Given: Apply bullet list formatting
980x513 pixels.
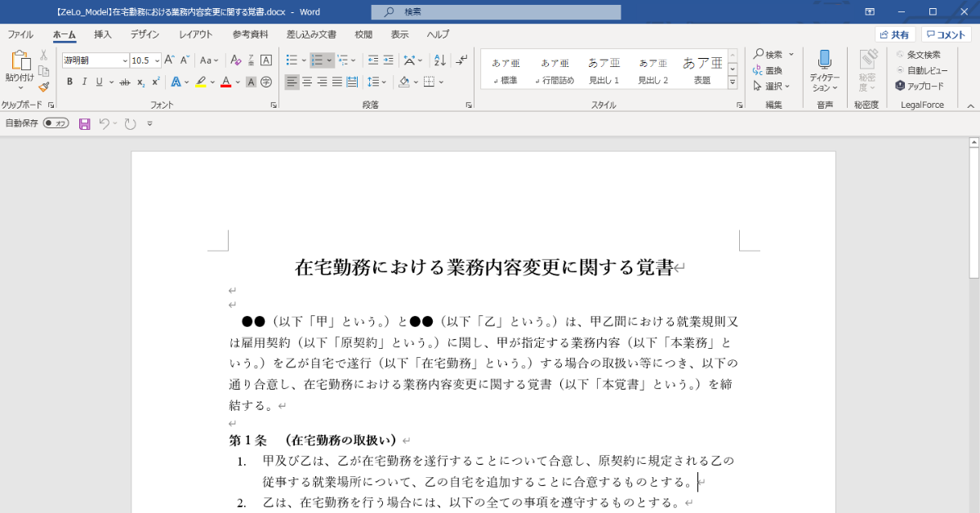Looking at the screenshot, I should [293, 60].
